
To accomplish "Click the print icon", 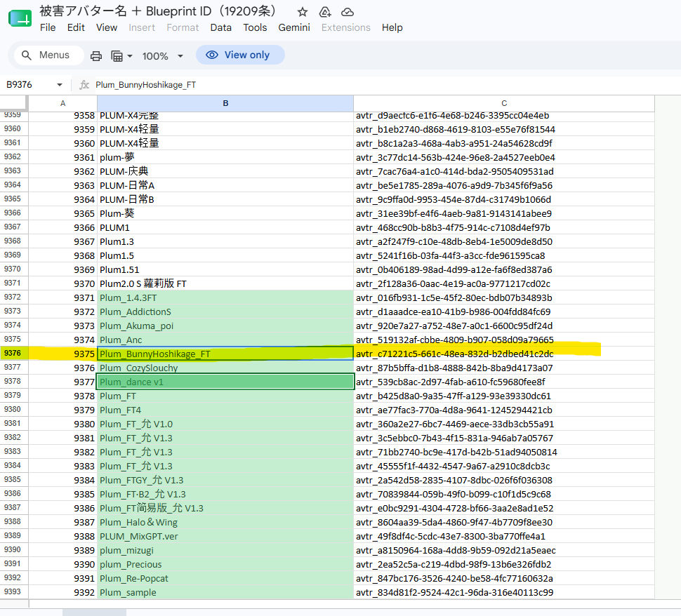I will pyautogui.click(x=96, y=56).
